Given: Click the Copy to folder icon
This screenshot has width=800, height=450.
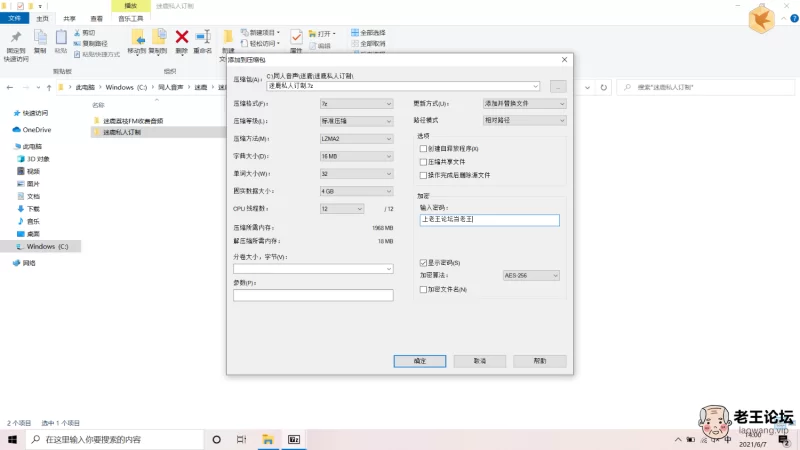Looking at the screenshot, I should [x=159, y=37].
